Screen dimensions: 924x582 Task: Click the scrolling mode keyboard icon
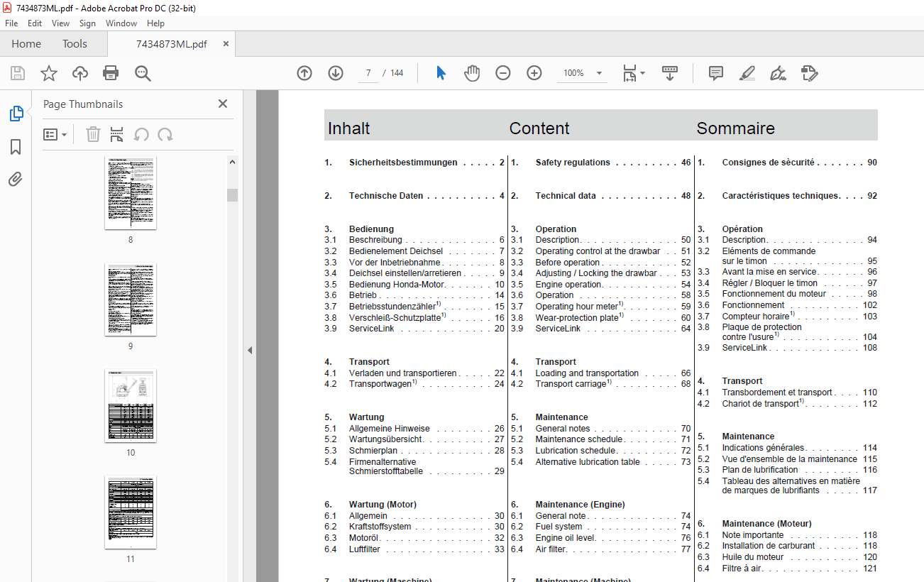point(670,73)
